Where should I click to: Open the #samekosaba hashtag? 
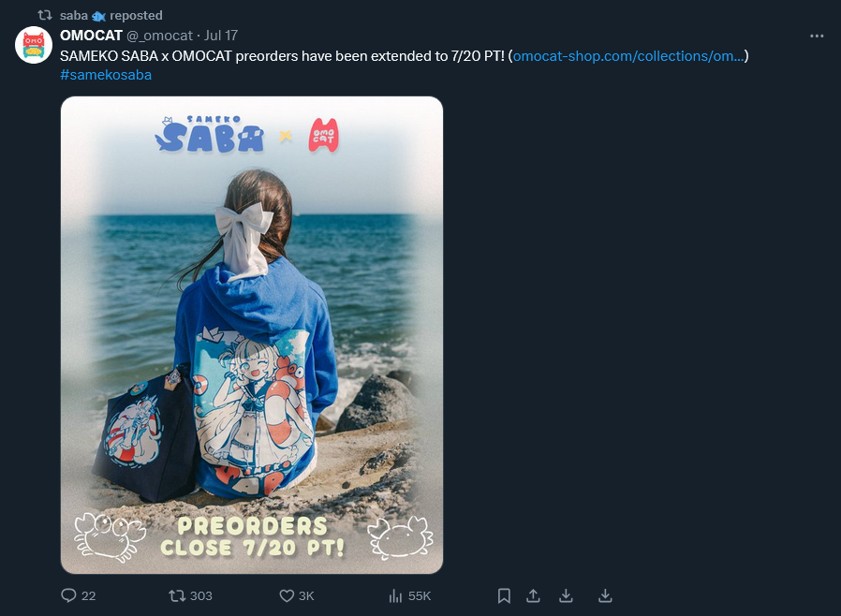(x=106, y=75)
